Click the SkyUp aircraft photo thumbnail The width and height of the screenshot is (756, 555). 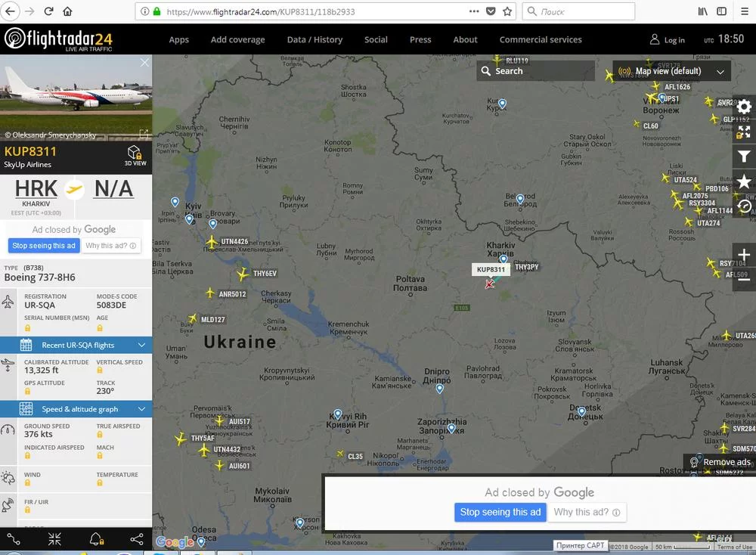point(76,98)
